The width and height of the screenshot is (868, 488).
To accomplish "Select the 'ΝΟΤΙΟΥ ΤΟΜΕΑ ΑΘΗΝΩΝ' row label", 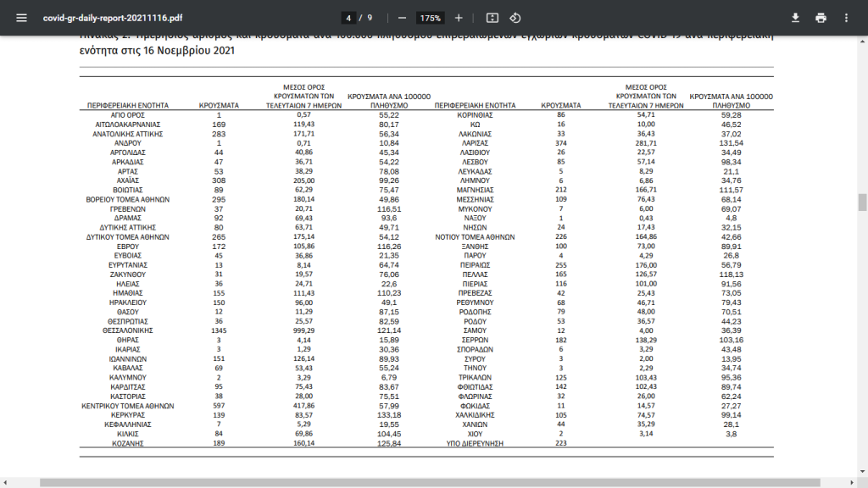I will click(x=475, y=237).
